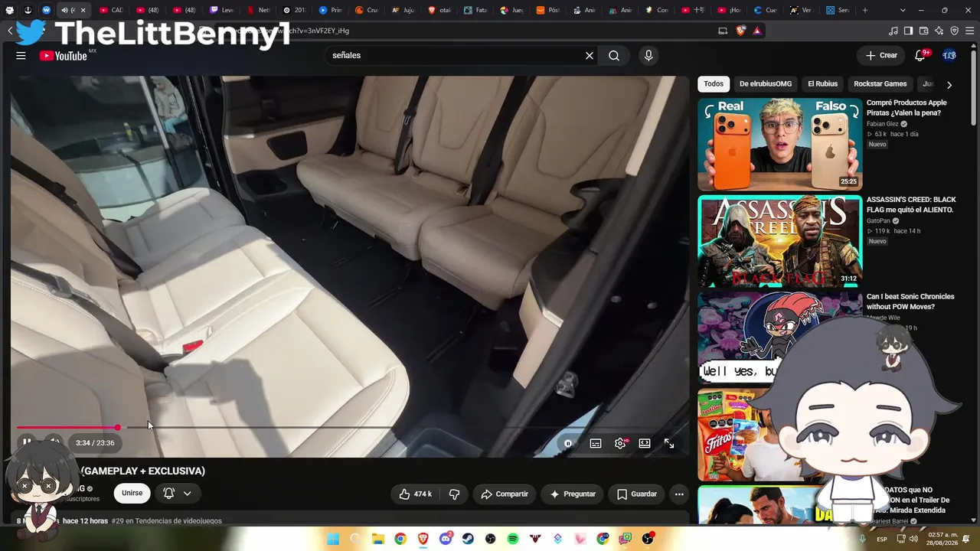
Task: Select the Rockstar Games chip
Action: (x=880, y=84)
